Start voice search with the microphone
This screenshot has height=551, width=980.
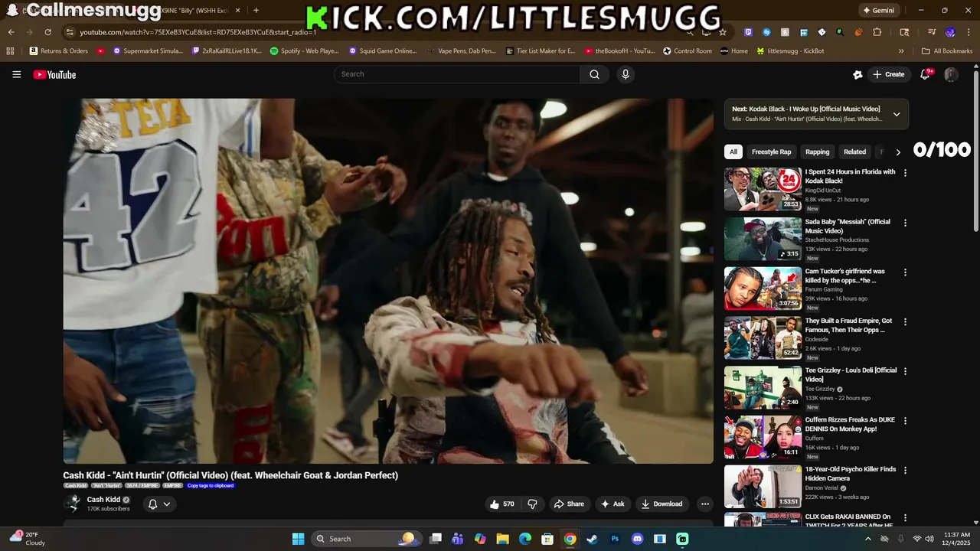(x=626, y=74)
